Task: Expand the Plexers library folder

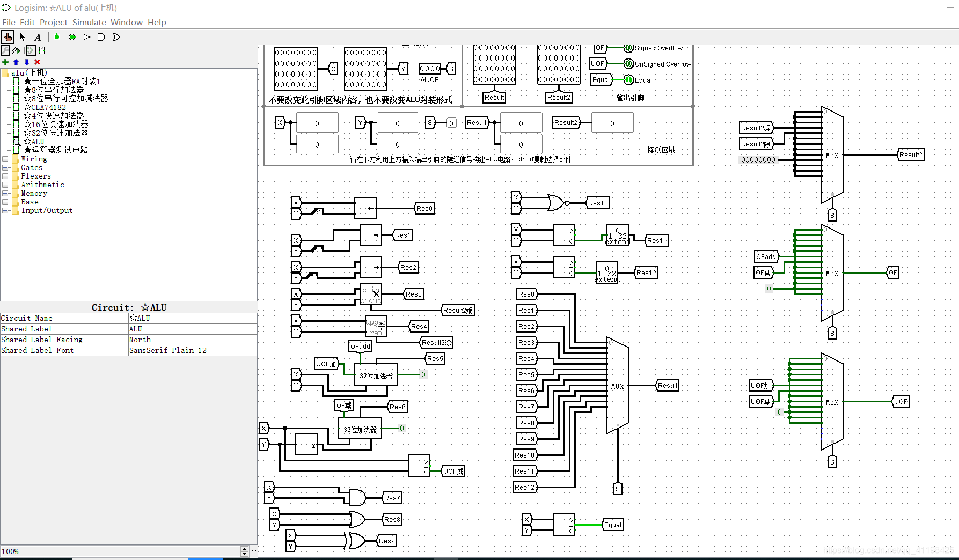Action: coord(5,176)
